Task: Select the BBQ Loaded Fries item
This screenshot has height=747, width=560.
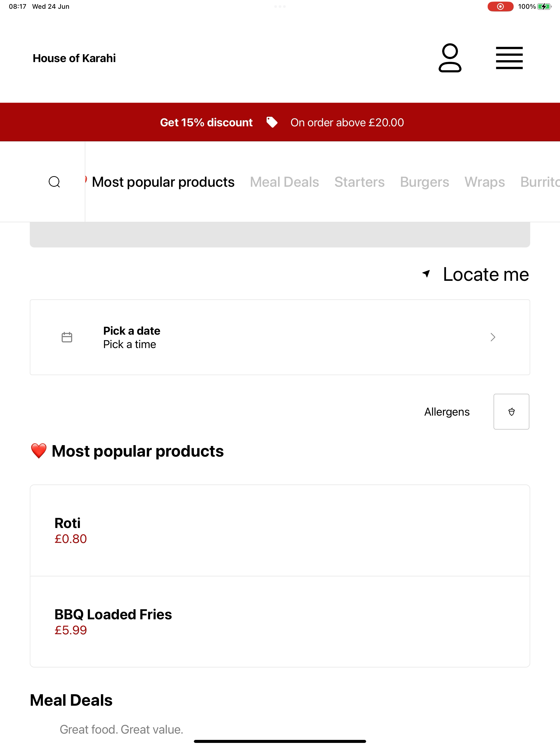Action: (280, 622)
